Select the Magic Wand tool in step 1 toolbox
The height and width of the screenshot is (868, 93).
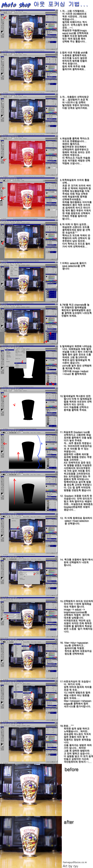(x=3, y=19)
